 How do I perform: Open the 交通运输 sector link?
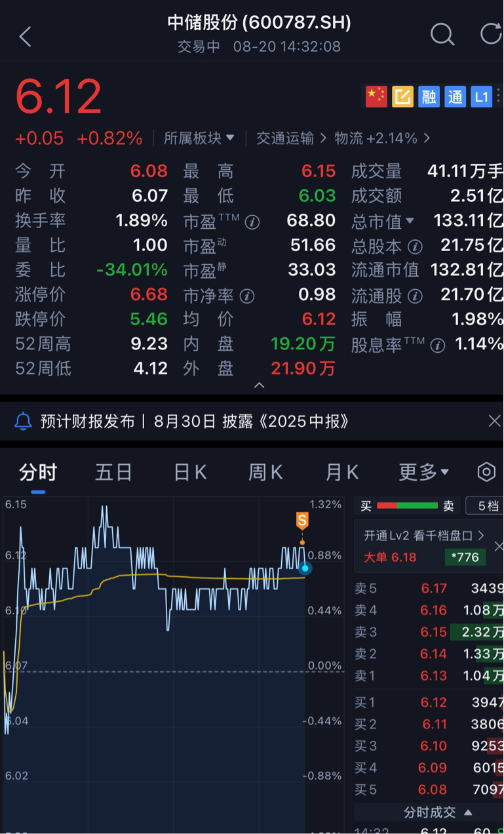click(291, 138)
